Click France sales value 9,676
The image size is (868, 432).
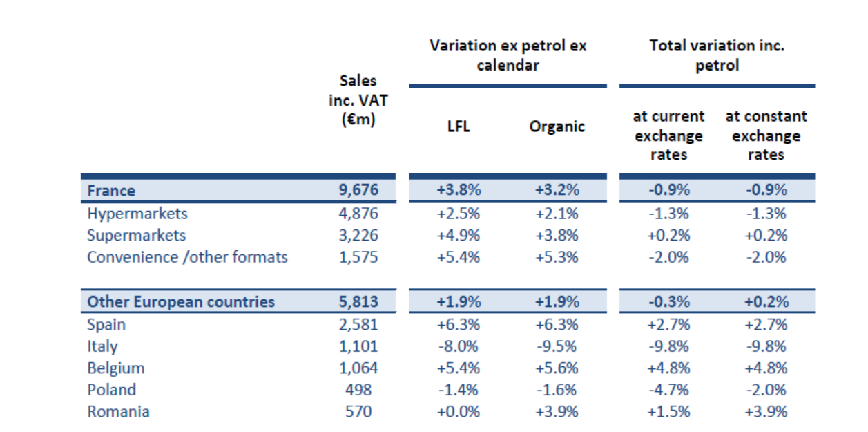[358, 191]
